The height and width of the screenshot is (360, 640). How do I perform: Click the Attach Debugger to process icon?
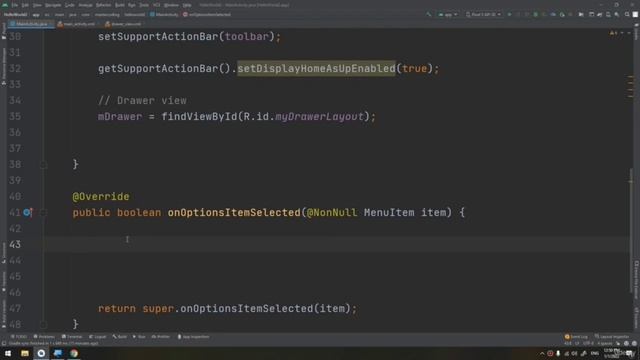point(562,14)
